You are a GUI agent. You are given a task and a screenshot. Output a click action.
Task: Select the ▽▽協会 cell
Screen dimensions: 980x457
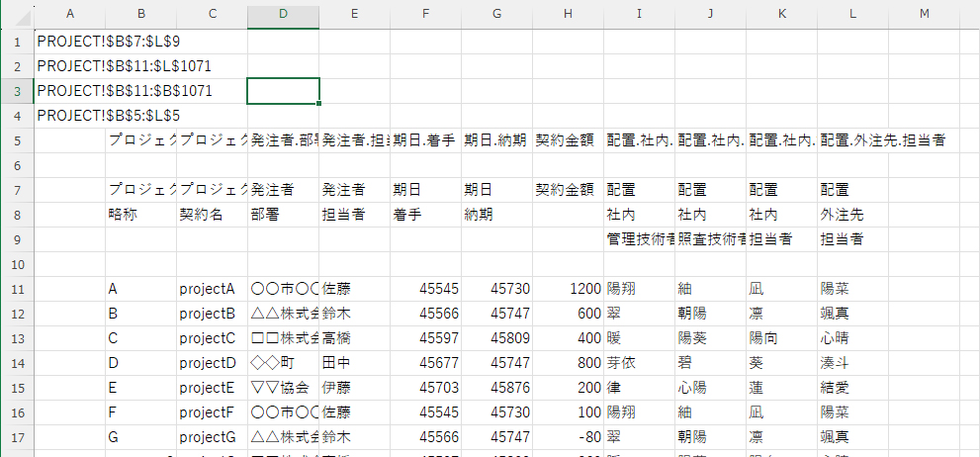coord(283,386)
